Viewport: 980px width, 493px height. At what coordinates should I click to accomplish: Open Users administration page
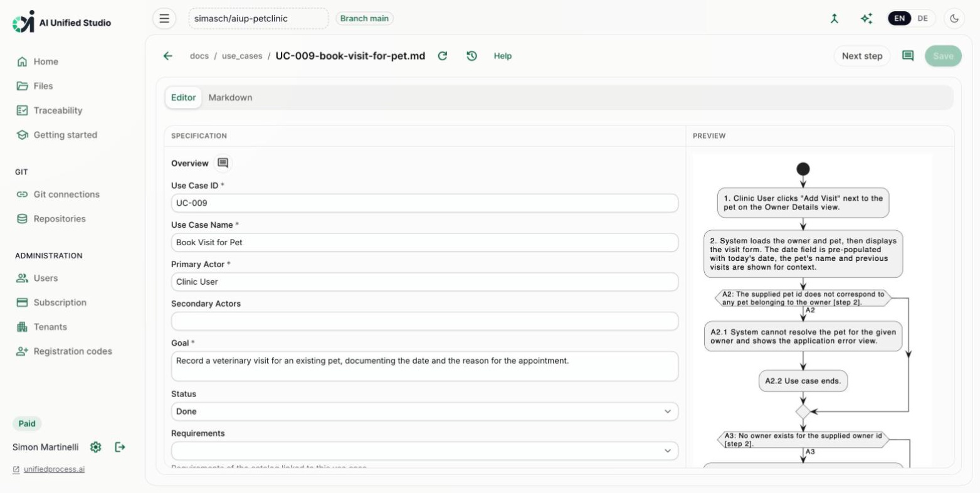click(46, 278)
